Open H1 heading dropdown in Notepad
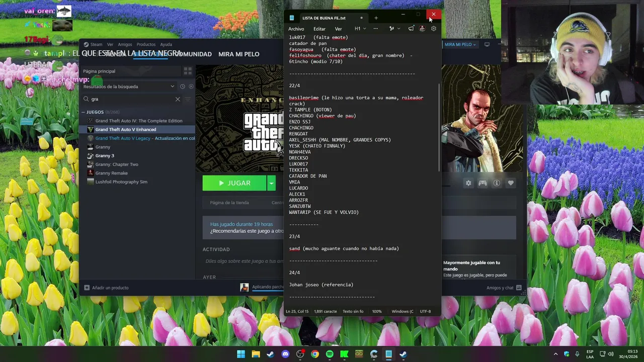The height and width of the screenshot is (362, 644). pyautogui.click(x=360, y=29)
